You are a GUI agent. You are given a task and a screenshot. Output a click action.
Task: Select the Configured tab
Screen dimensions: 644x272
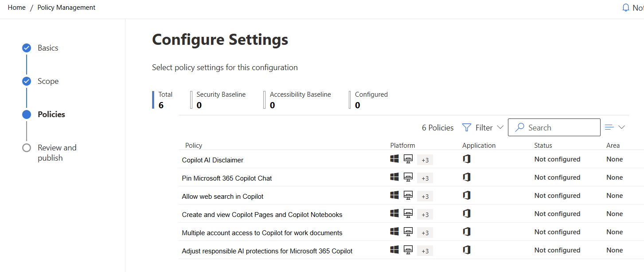[371, 99]
